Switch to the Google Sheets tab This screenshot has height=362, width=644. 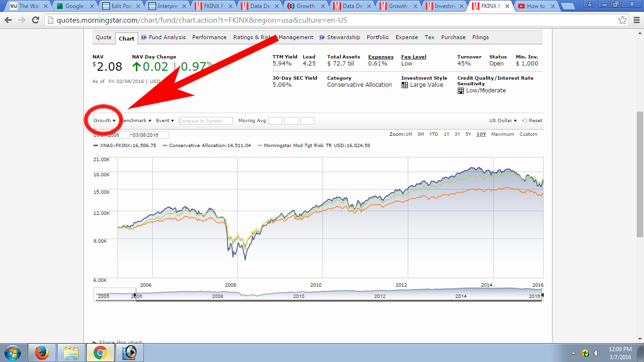pos(75,6)
